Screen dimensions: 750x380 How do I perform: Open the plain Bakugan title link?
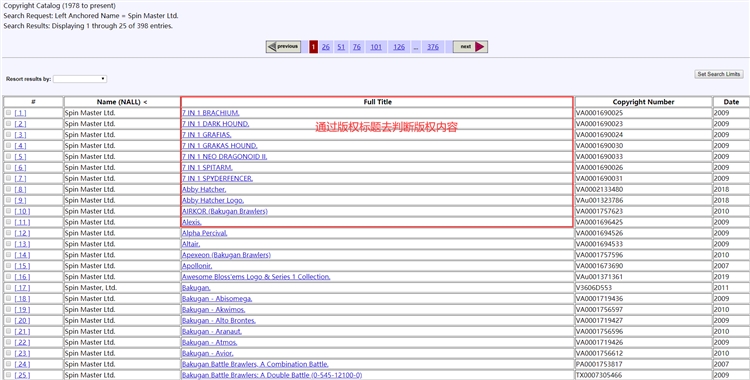point(196,288)
